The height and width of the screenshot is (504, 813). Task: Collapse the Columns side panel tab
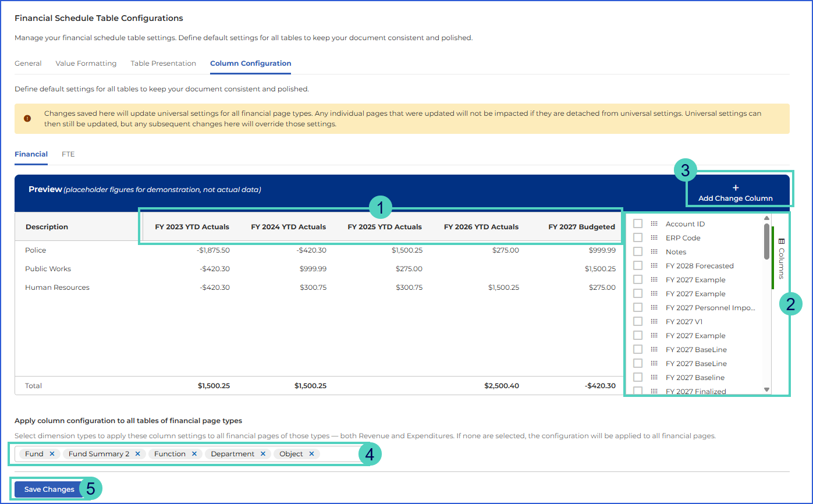click(781, 258)
